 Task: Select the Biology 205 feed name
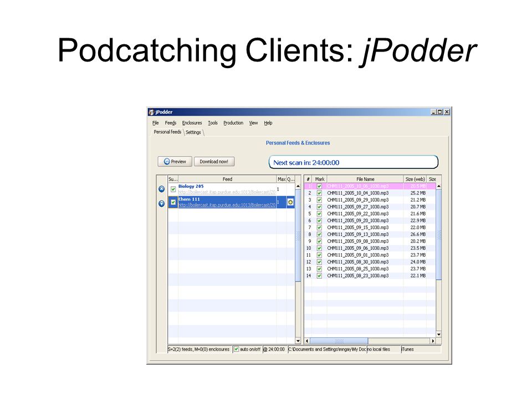pos(191,186)
